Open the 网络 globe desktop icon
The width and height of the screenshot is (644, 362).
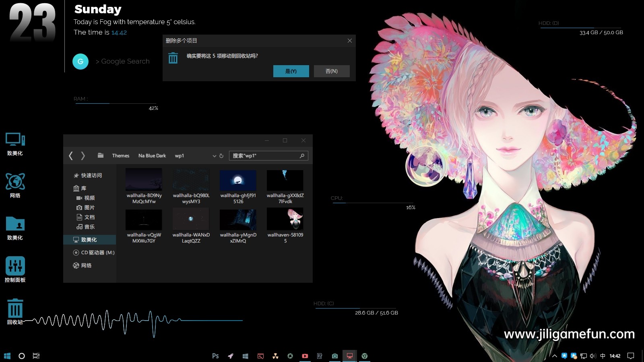point(15,186)
